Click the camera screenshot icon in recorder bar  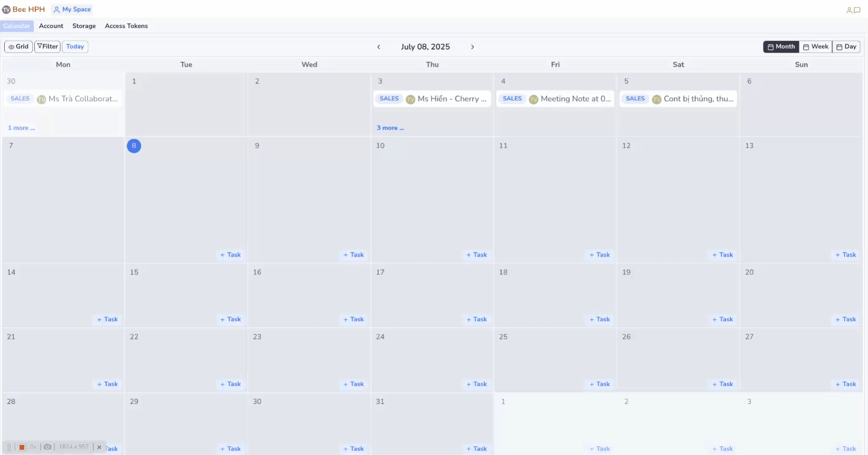48,447
